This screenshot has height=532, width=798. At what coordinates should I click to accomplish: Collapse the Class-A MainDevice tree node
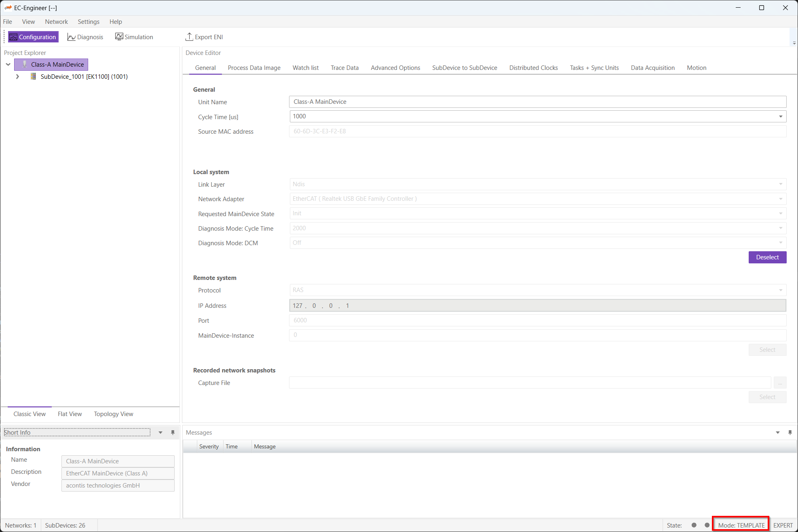click(x=8, y=64)
